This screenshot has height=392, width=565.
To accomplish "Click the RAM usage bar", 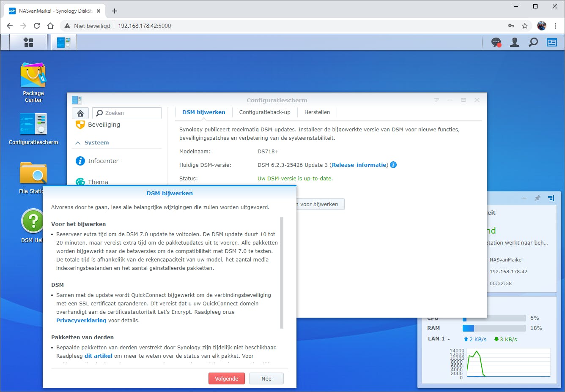I will tap(494, 328).
